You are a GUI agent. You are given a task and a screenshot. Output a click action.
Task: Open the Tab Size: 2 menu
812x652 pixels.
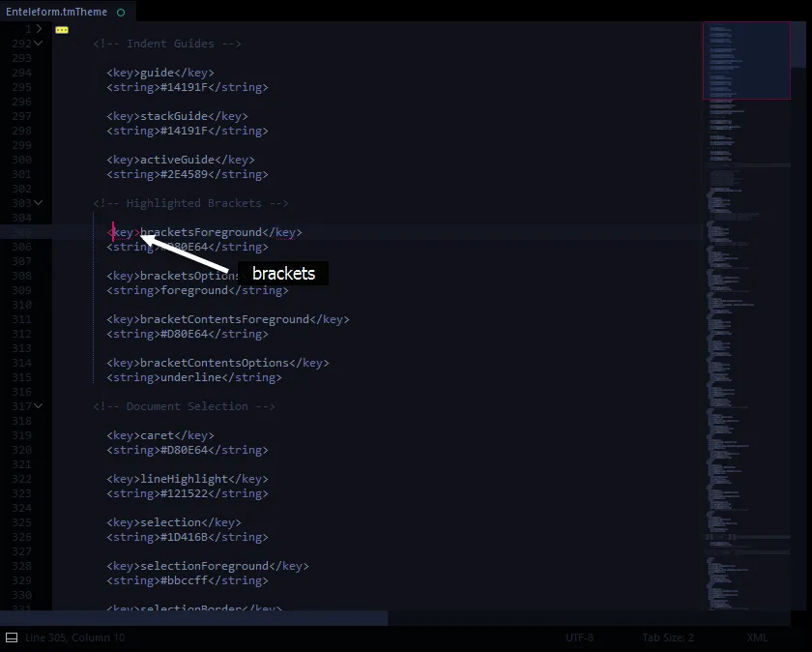668,637
